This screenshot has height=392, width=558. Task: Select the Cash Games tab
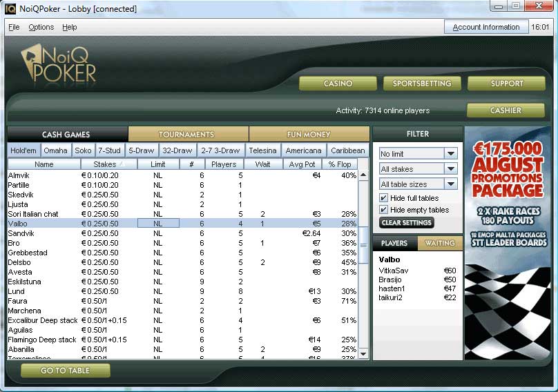pos(67,134)
